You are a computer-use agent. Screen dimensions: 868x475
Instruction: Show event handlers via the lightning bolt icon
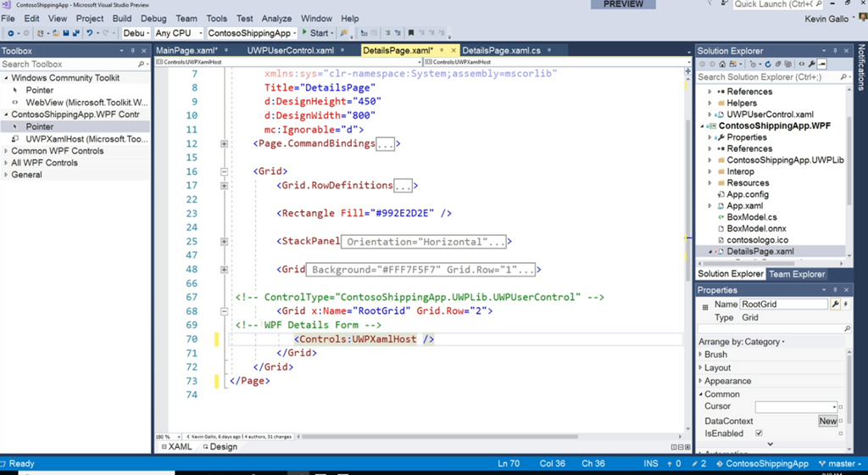pyautogui.click(x=844, y=304)
